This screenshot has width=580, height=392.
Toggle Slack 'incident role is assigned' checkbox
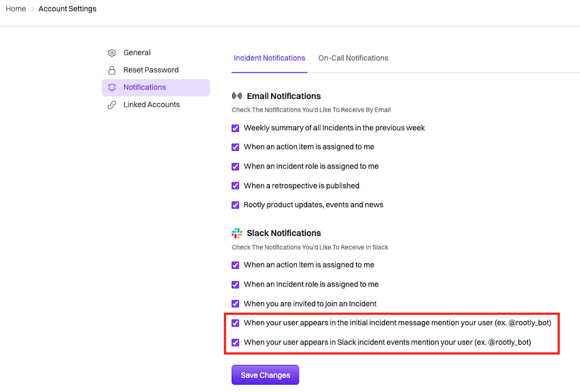point(235,285)
